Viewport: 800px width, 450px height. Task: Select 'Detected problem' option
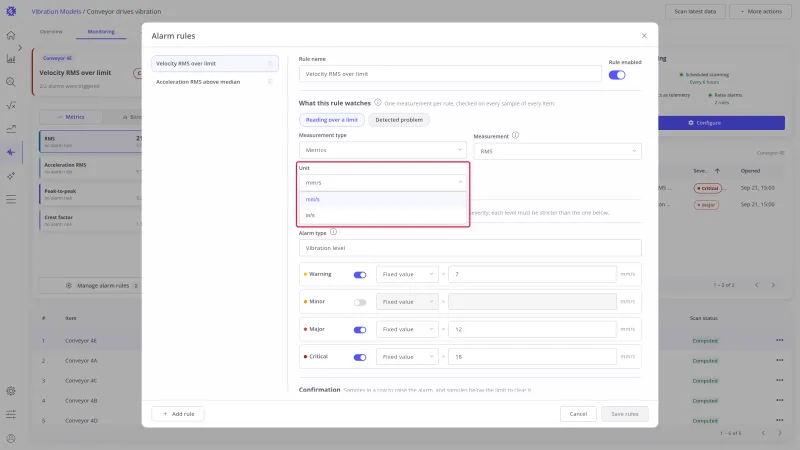(x=399, y=120)
